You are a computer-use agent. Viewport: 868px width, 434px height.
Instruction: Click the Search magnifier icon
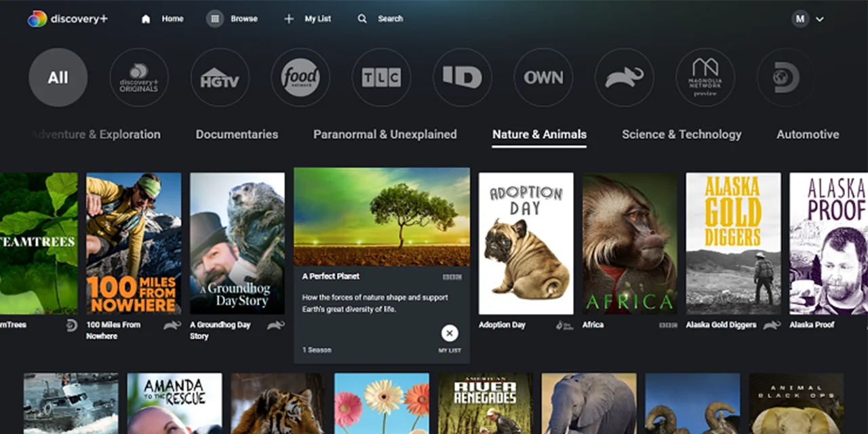pyautogui.click(x=363, y=19)
